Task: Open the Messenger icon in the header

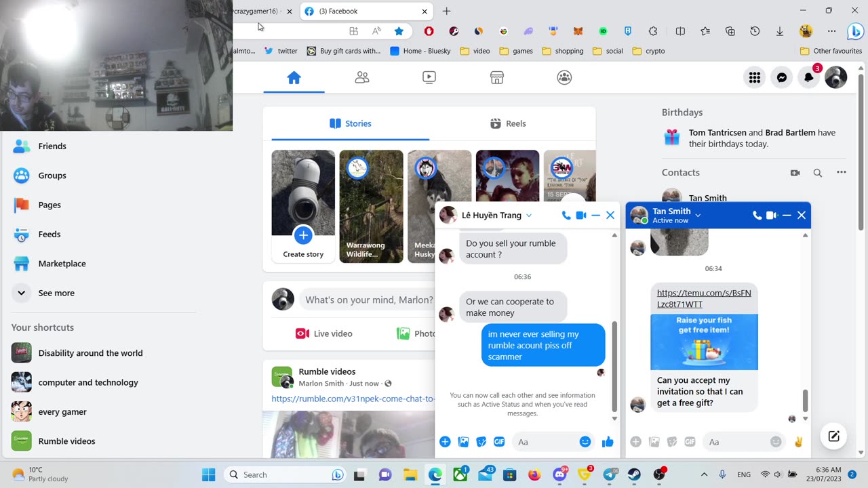Action: click(782, 77)
